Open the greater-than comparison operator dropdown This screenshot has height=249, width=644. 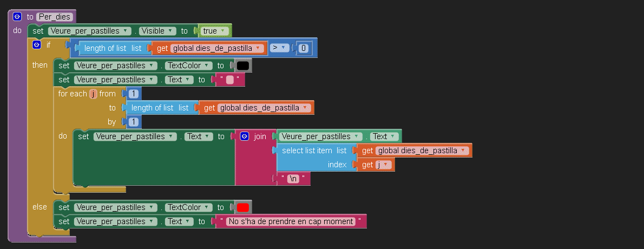[x=279, y=48]
